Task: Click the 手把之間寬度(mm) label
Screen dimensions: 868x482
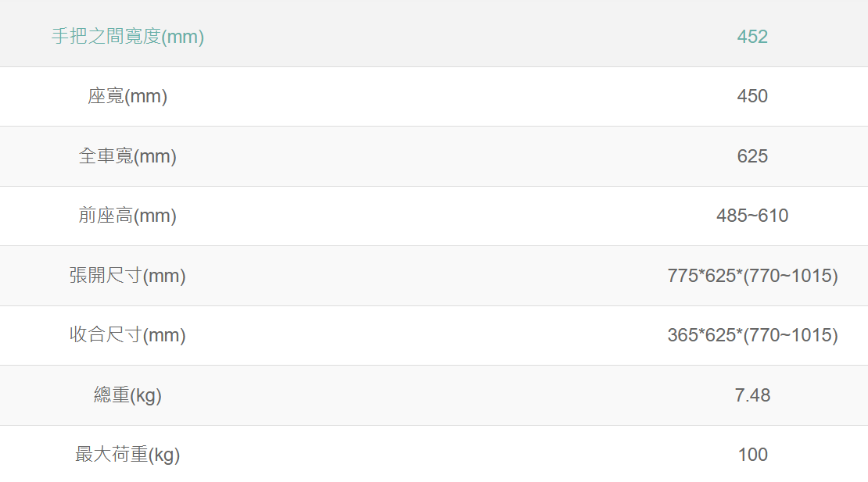Action: click(x=127, y=37)
